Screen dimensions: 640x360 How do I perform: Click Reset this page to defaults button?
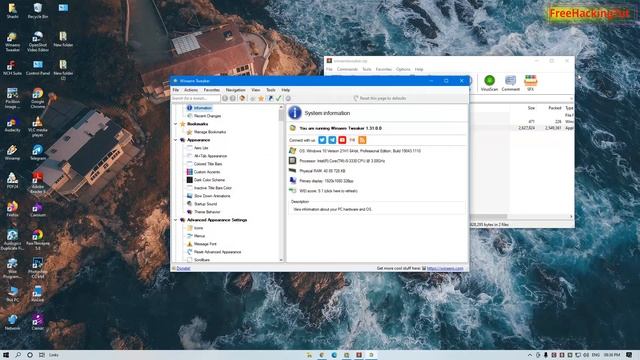[x=380, y=98]
